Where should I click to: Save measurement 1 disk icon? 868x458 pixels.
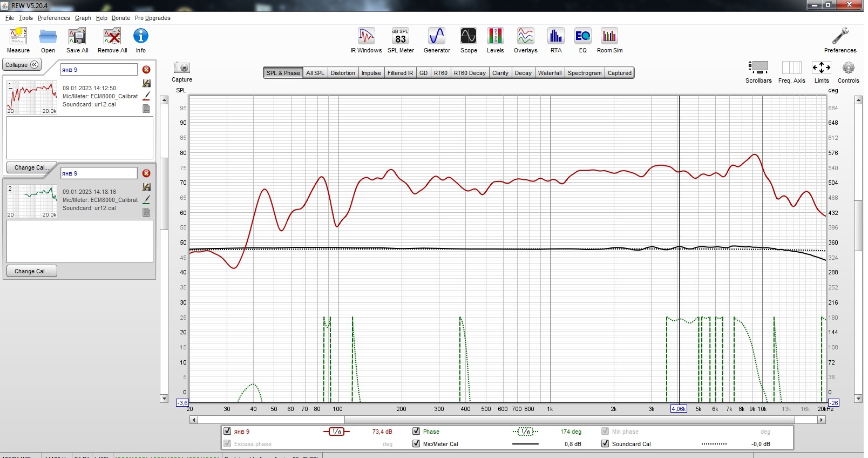pos(146,83)
